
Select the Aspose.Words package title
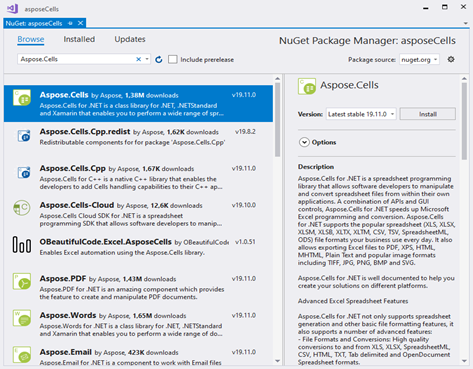point(68,315)
